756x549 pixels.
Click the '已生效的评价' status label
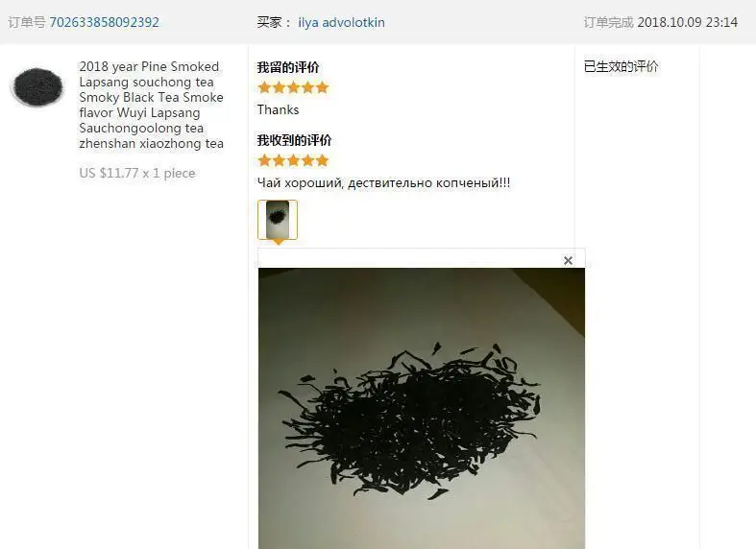pos(621,66)
